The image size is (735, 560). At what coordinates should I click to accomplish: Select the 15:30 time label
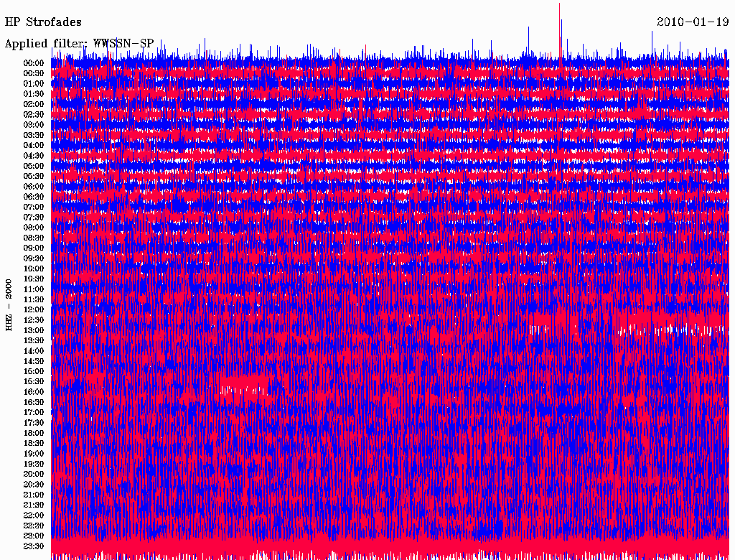click(x=34, y=382)
